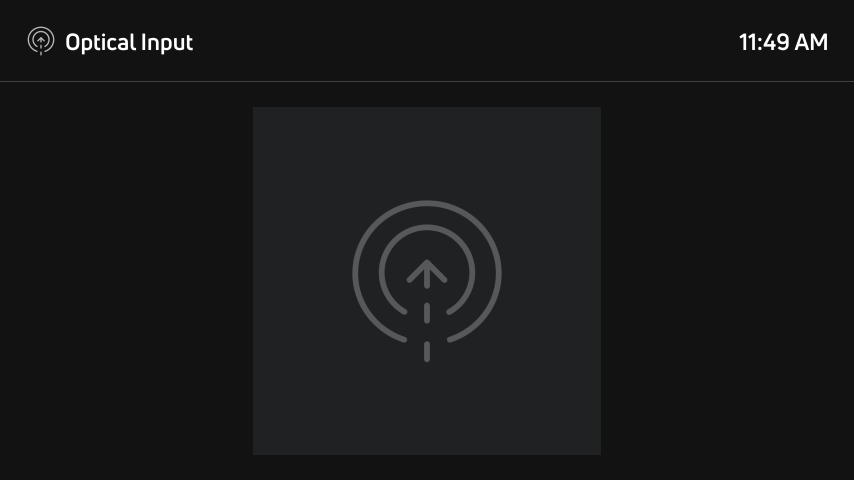The image size is (854, 480).
Task: Click the artwork panel's lower area
Action: [x=427, y=411]
